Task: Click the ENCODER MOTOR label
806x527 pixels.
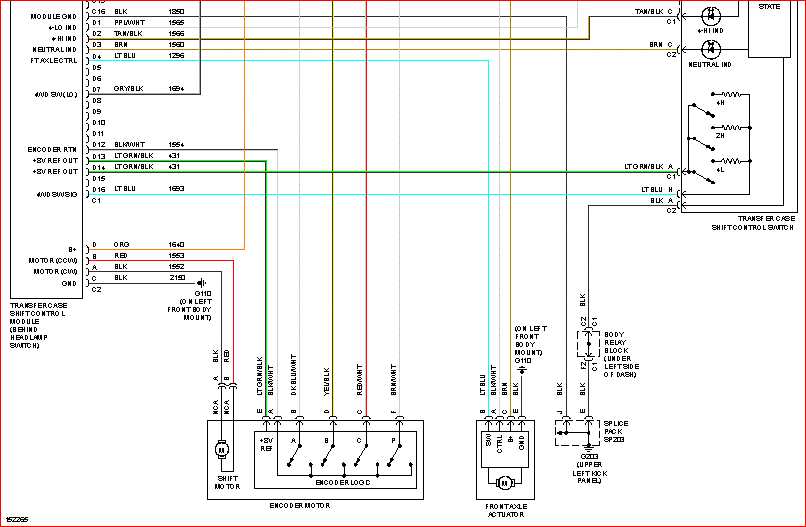Action: point(300,506)
